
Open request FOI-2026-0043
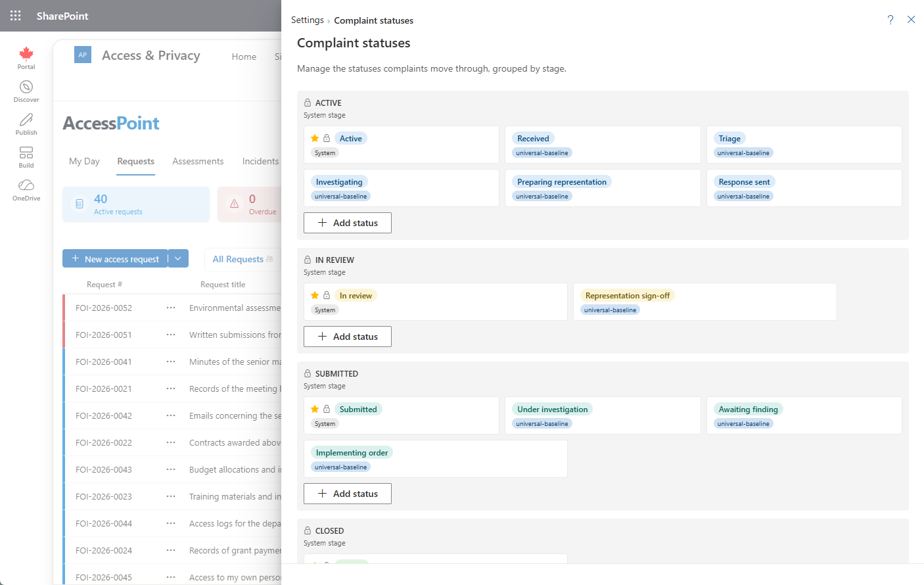(x=104, y=469)
